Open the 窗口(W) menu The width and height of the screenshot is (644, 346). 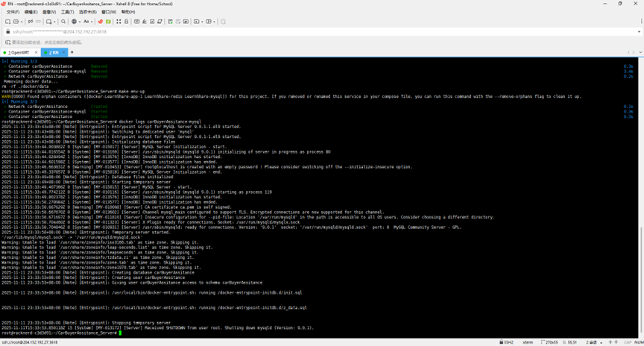tap(109, 12)
